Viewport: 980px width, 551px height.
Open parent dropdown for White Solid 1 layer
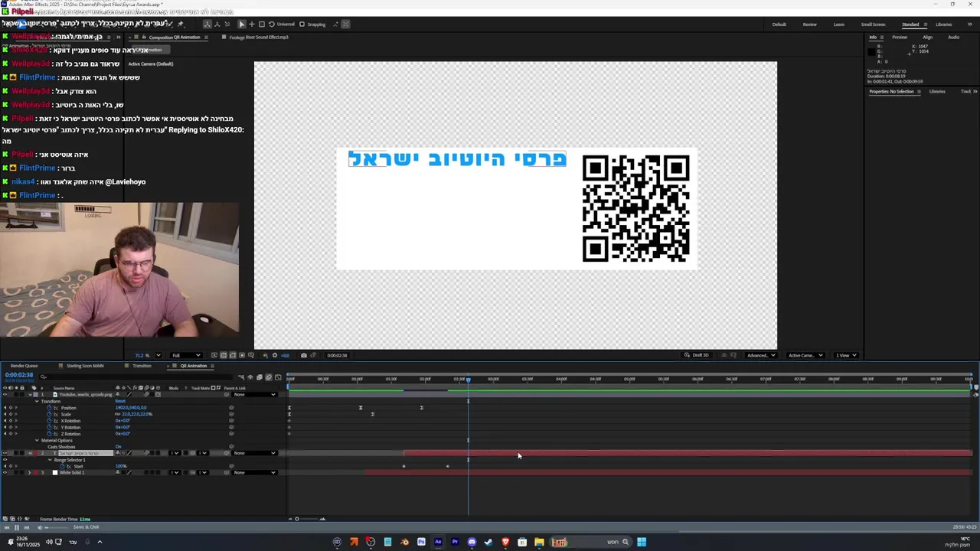[254, 473]
